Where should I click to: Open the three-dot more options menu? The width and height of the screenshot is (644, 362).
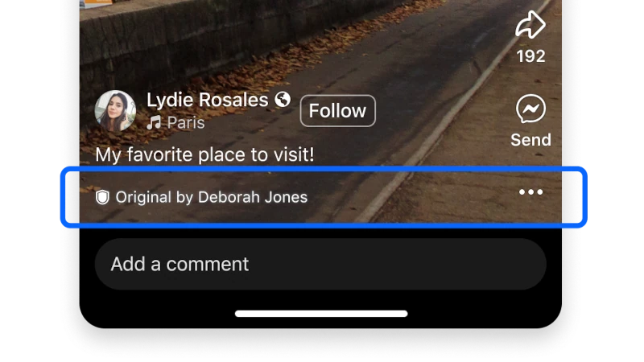coord(530,191)
